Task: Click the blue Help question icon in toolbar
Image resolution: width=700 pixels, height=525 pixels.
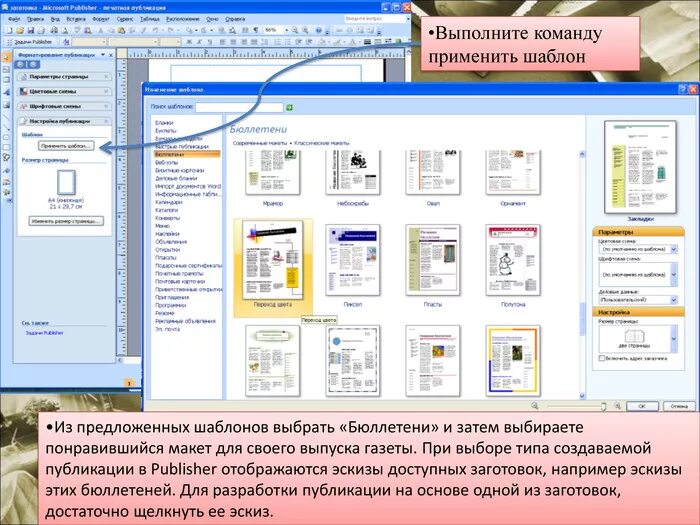Action: [318, 30]
